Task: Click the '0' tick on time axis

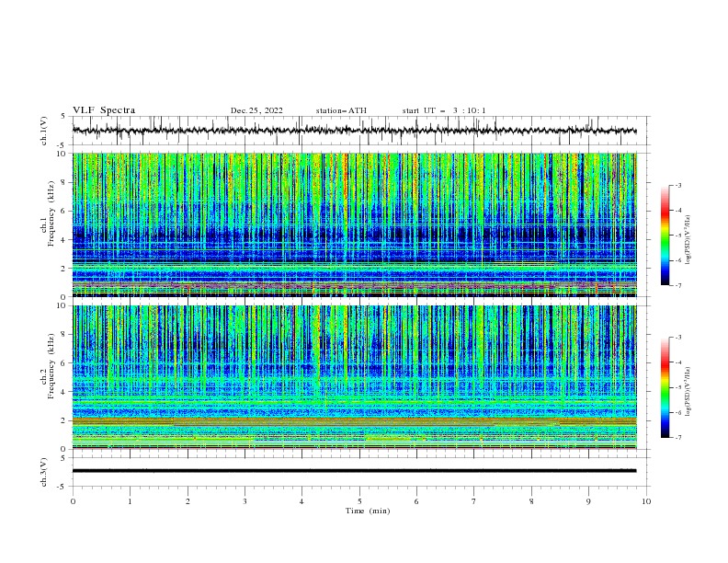Action: click(x=73, y=501)
